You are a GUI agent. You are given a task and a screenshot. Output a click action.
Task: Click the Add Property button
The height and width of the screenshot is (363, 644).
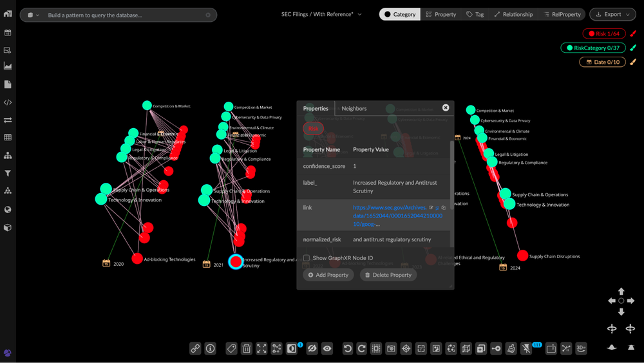(328, 275)
